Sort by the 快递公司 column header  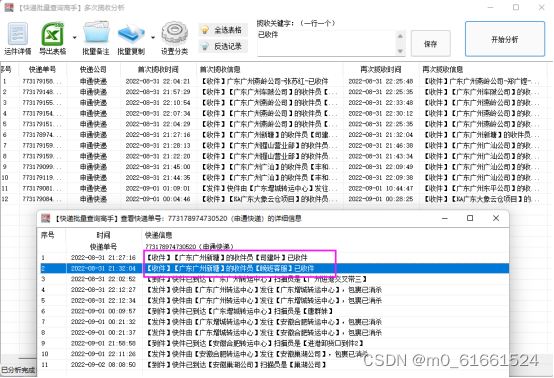click(93, 69)
